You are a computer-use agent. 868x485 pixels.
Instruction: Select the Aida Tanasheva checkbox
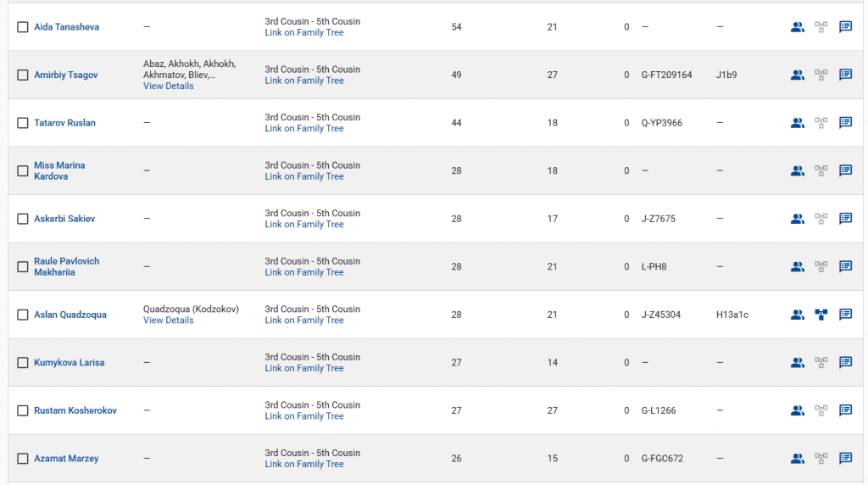(x=23, y=27)
